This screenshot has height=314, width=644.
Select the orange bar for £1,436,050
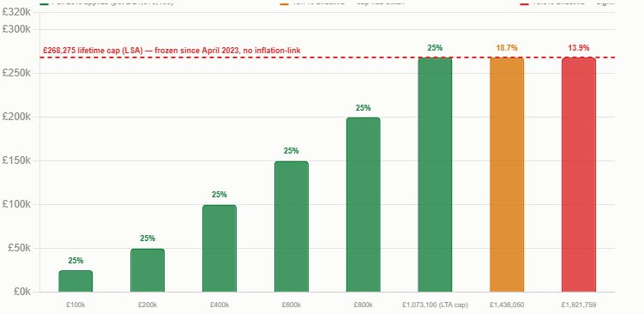(507, 175)
